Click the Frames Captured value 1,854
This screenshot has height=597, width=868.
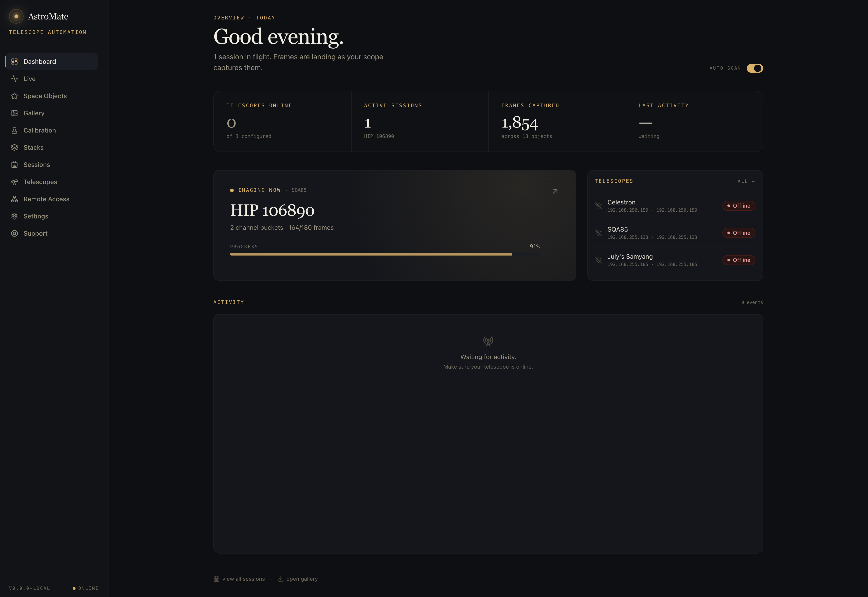[x=520, y=123]
